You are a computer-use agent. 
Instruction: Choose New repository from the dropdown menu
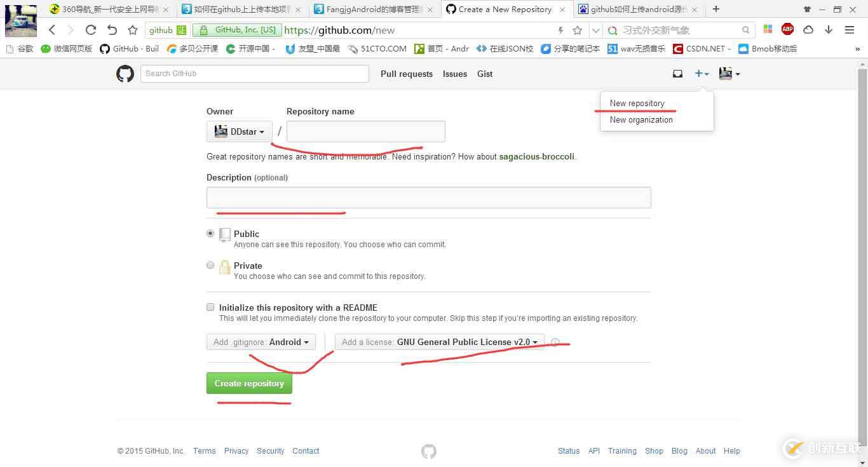(637, 103)
